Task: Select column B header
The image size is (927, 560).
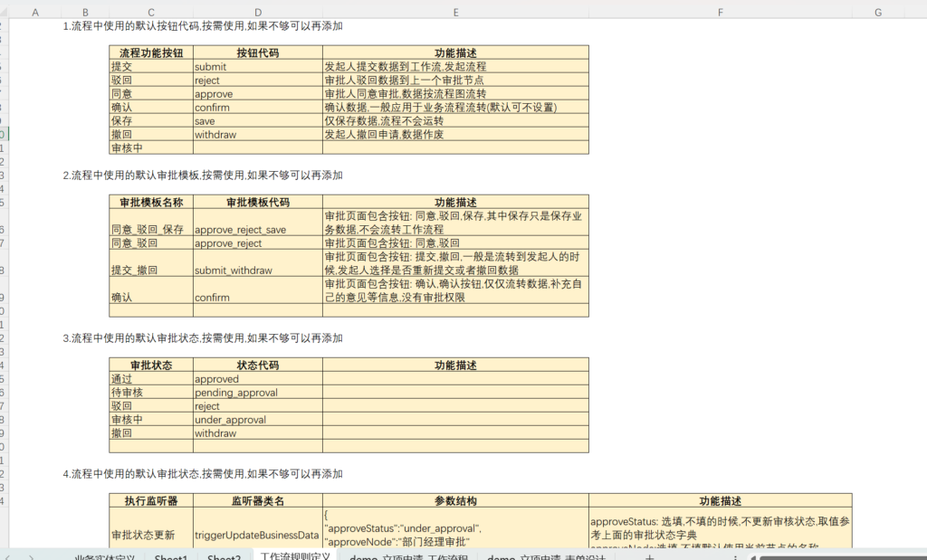Action: 85,13
